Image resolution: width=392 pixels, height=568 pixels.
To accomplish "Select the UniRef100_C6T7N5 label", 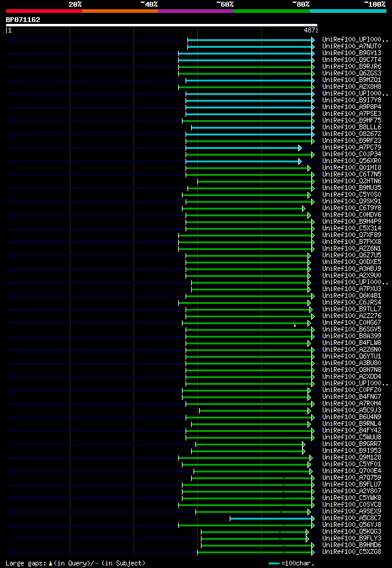I will (x=352, y=175).
